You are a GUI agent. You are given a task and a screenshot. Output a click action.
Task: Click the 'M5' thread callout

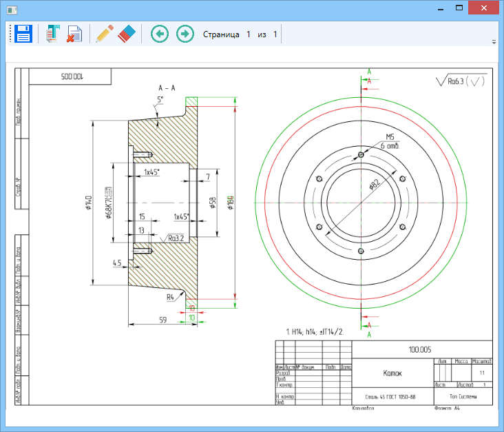coord(390,137)
